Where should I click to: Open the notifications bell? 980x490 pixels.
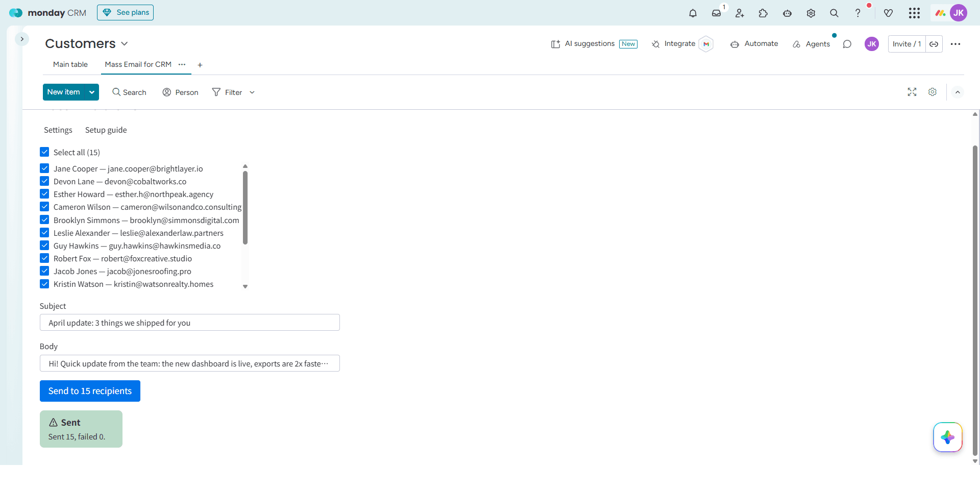click(x=693, y=13)
